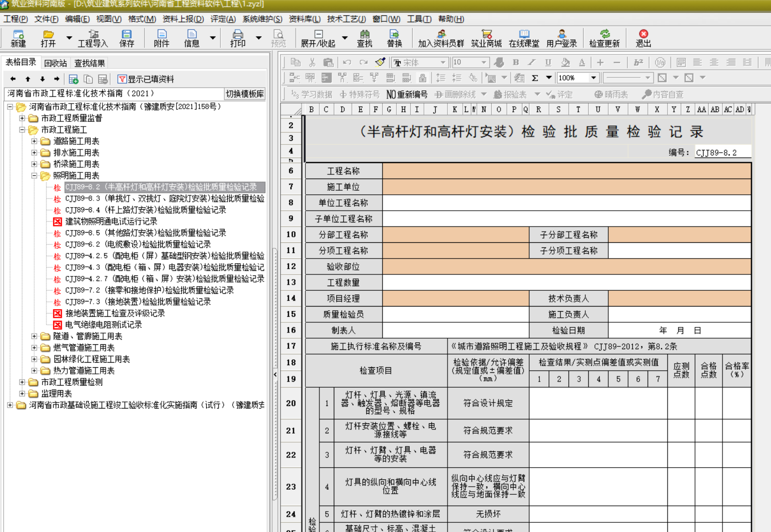Toggle 显示已填资料 filter
771x532 pixels.
tap(146, 79)
